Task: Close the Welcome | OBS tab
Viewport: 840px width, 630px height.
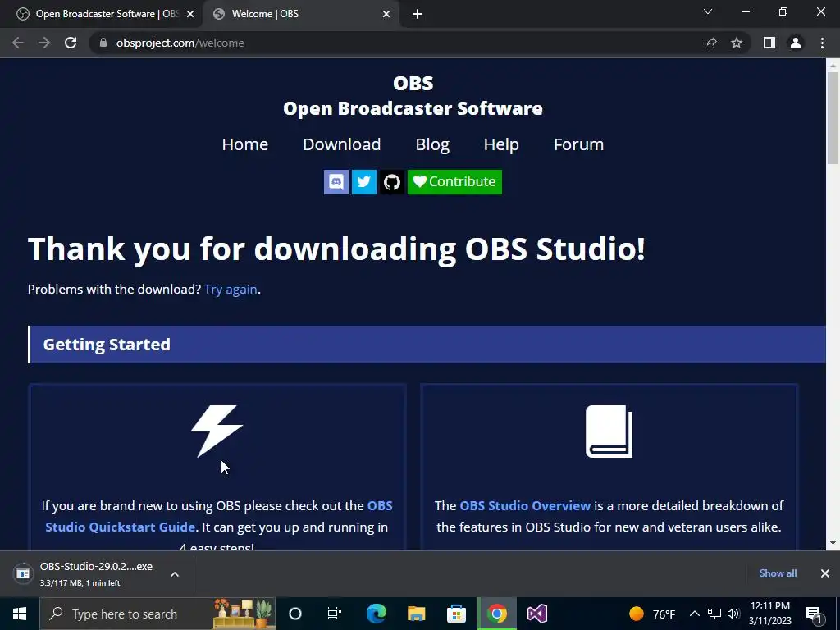Action: point(386,15)
